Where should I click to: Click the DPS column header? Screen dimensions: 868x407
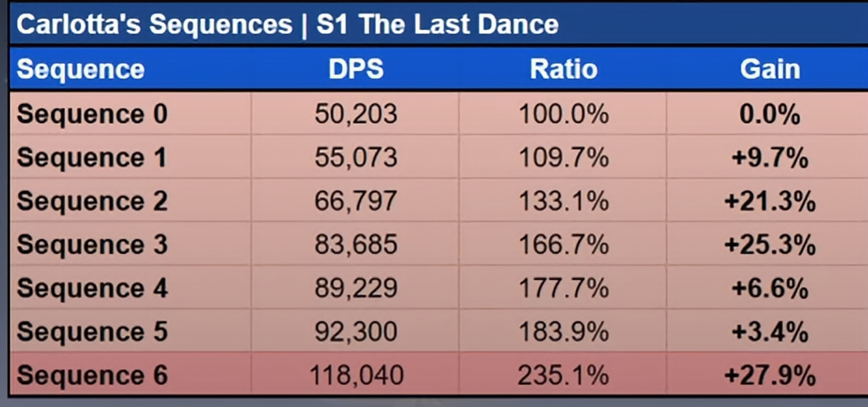pyautogui.click(x=356, y=69)
